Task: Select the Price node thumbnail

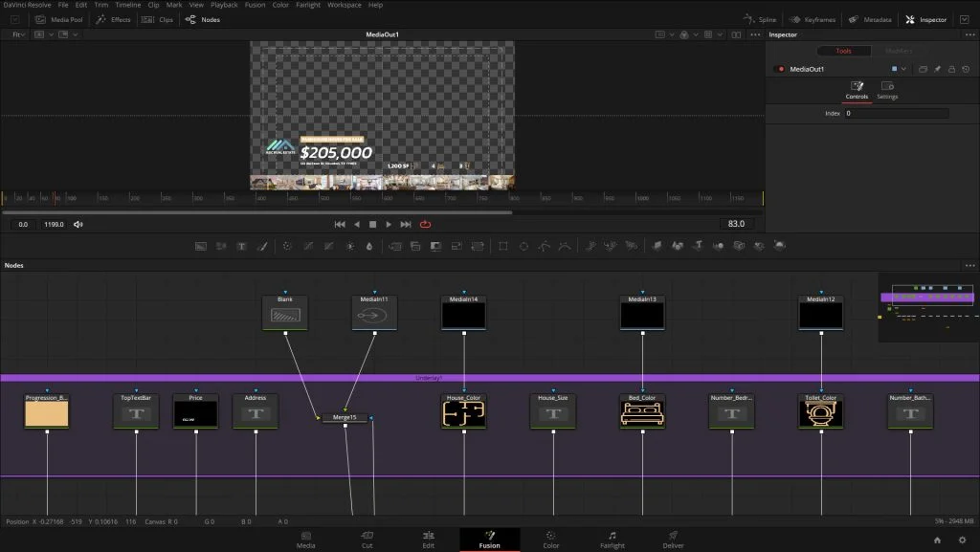Action: click(195, 413)
